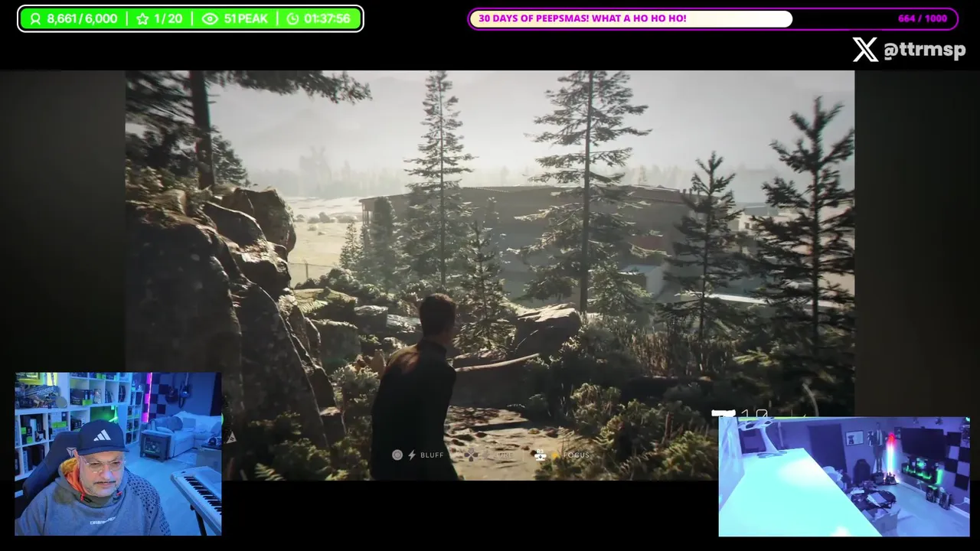The height and width of the screenshot is (551, 980).
Task: Click the 01:37:56 stream timer
Action: [x=327, y=19]
